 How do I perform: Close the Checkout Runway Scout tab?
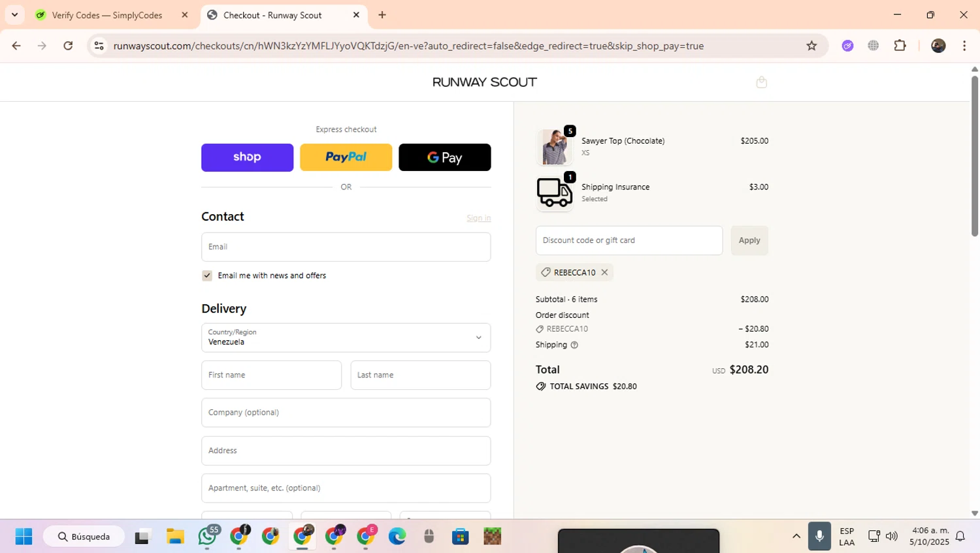pyautogui.click(x=356, y=15)
